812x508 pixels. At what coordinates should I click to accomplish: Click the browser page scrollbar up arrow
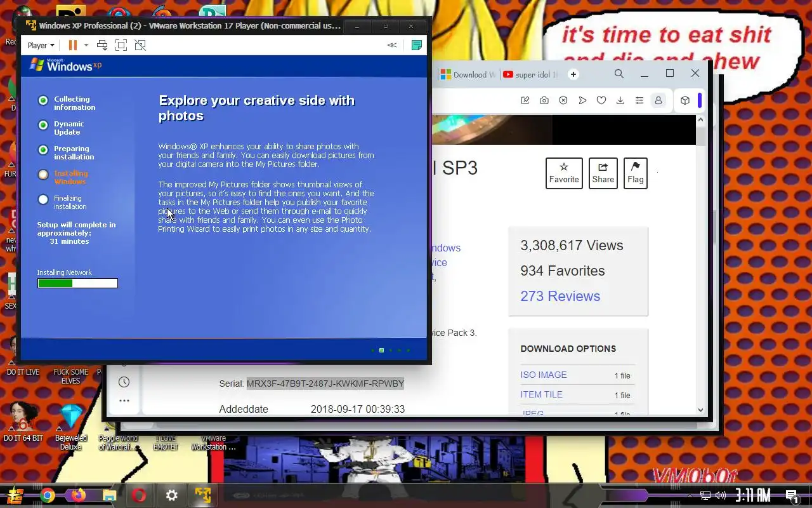click(701, 119)
